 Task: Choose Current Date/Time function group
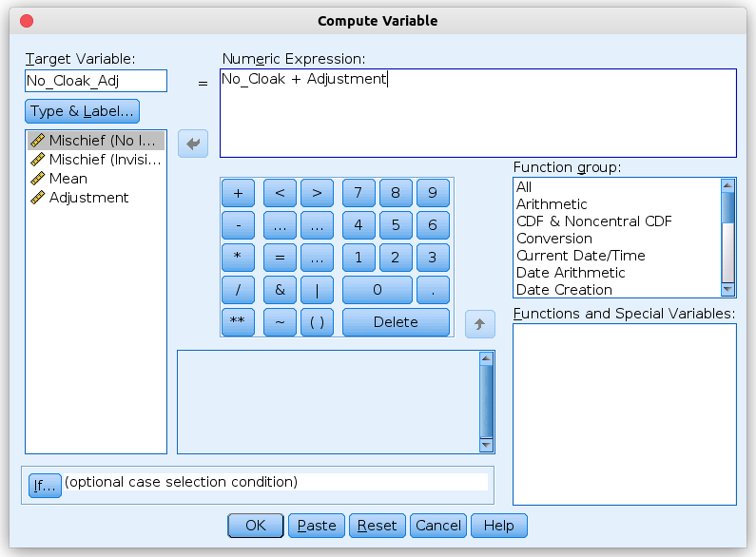tap(618, 256)
